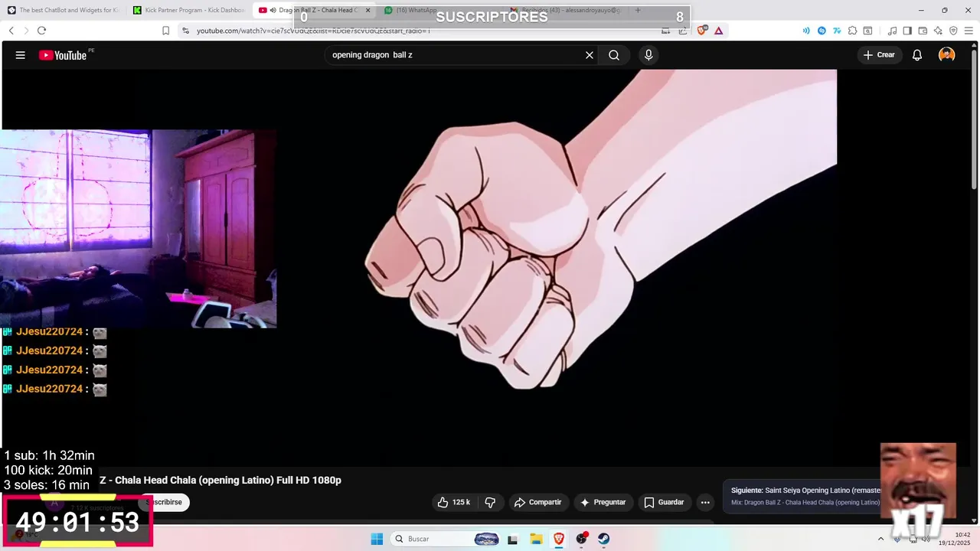Open Brave VPN shield icon

[x=953, y=31]
